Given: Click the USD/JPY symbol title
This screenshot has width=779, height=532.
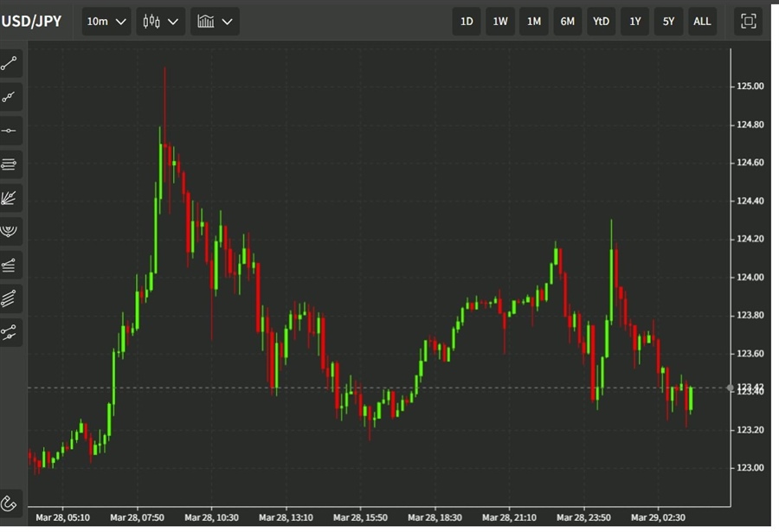Looking at the screenshot, I should [31, 22].
